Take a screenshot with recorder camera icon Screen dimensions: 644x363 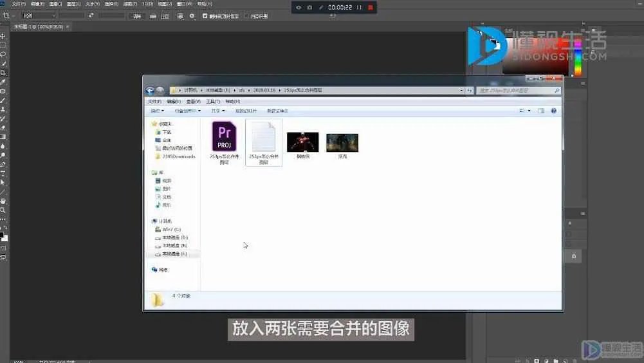[x=309, y=7]
